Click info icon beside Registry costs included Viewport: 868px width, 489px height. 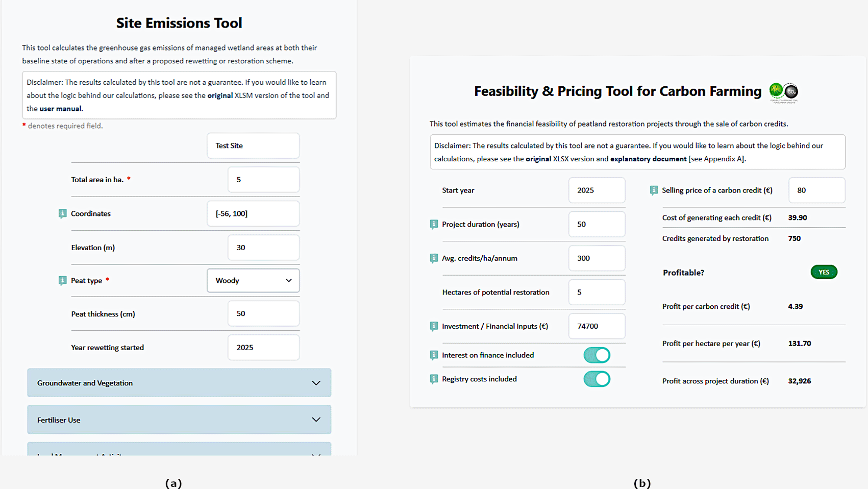434,379
